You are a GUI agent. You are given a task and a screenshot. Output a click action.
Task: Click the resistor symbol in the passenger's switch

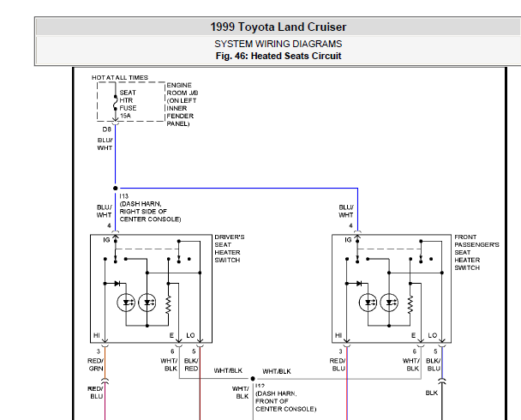click(x=410, y=304)
